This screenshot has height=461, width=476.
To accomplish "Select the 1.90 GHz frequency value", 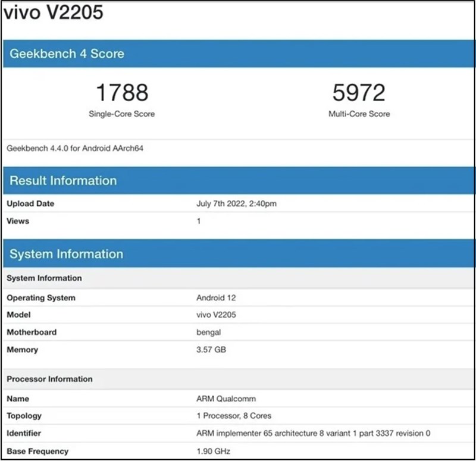I will pyautogui.click(x=214, y=451).
